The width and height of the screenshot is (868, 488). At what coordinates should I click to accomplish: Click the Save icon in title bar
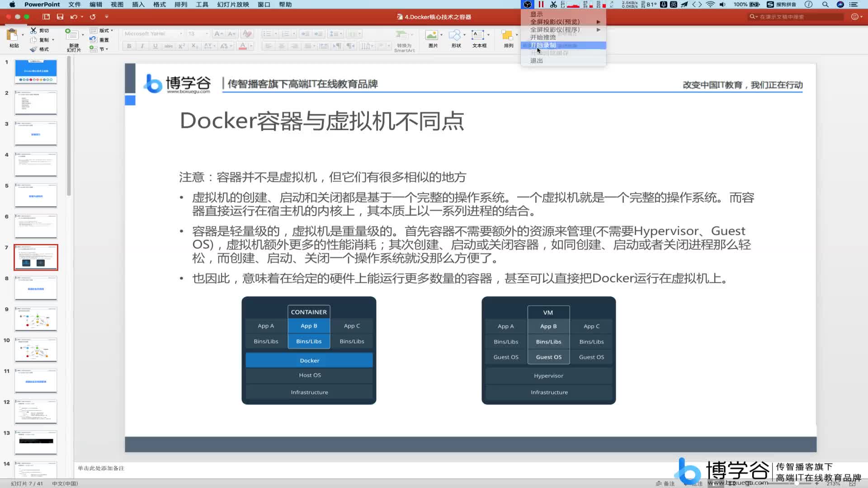[60, 17]
